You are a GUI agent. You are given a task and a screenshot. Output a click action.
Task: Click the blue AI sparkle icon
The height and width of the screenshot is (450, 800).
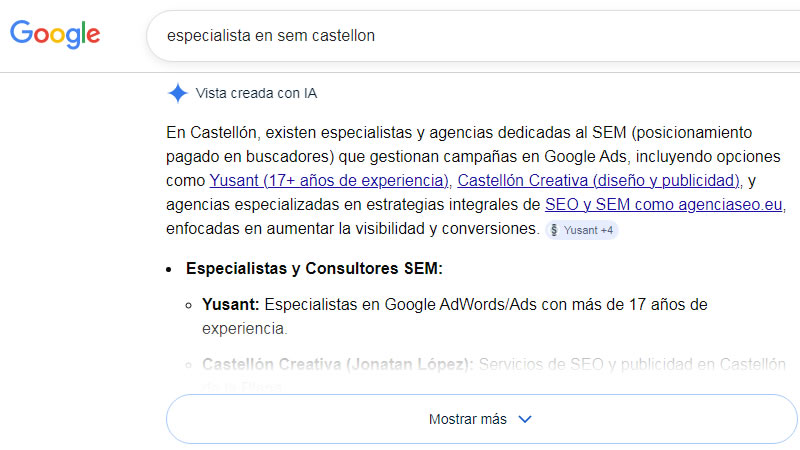[177, 94]
